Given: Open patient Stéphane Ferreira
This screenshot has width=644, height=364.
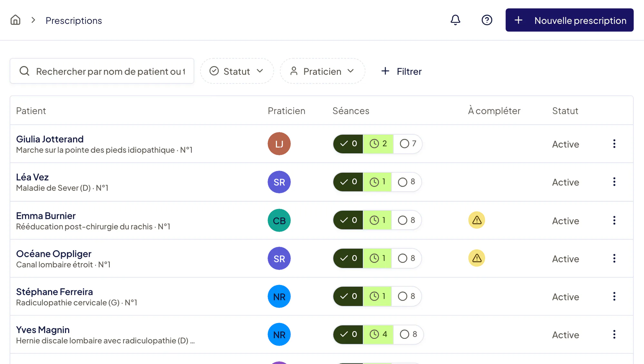Looking at the screenshot, I should coord(54,292).
